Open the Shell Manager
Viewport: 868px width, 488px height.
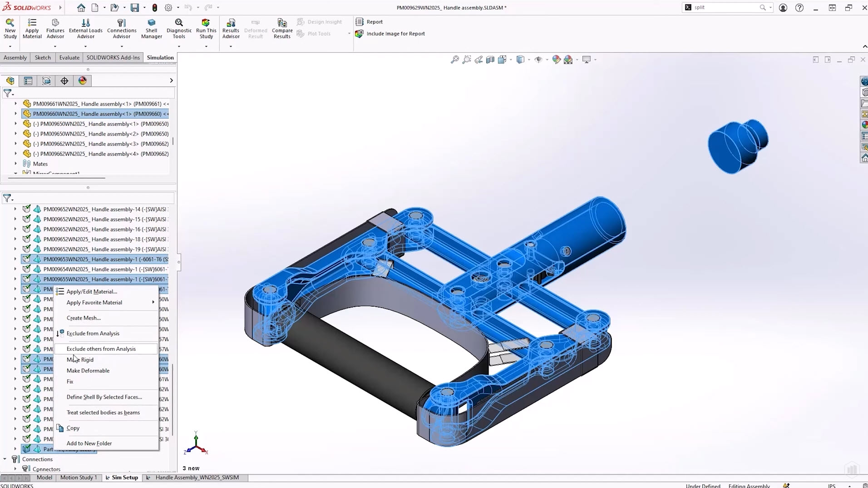coord(151,28)
